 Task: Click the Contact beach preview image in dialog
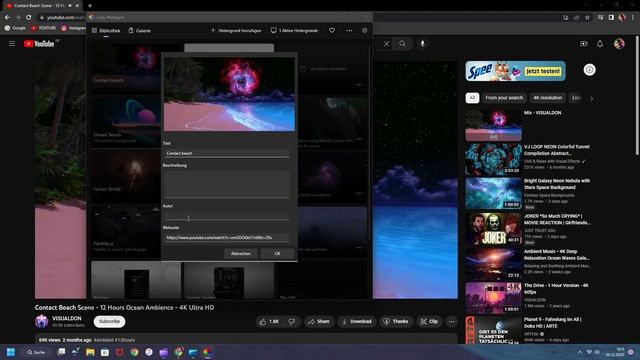[229, 94]
